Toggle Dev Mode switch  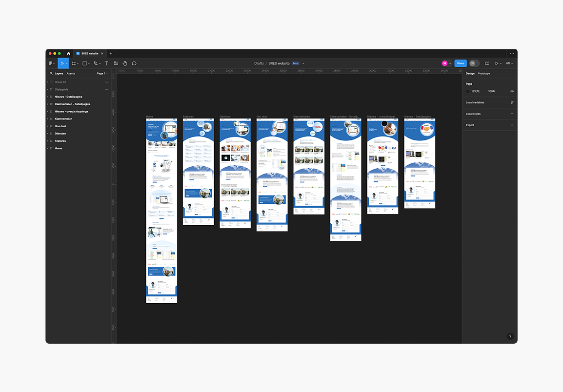[474, 63]
